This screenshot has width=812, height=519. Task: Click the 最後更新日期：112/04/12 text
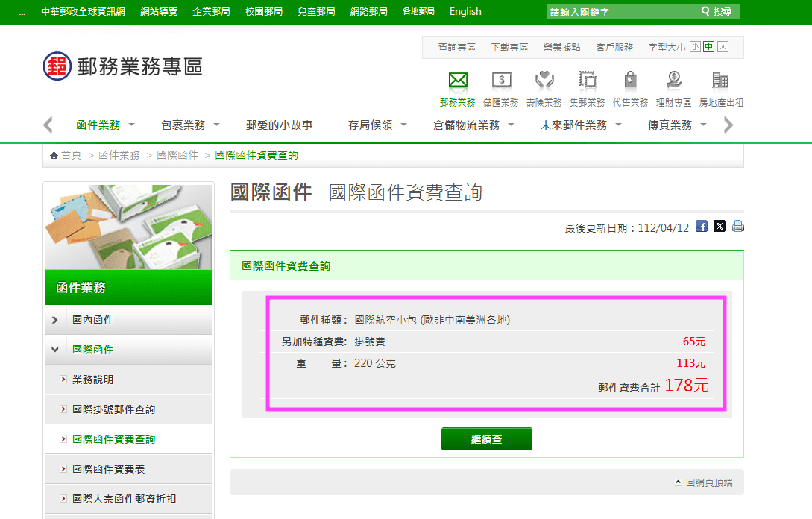click(626, 228)
